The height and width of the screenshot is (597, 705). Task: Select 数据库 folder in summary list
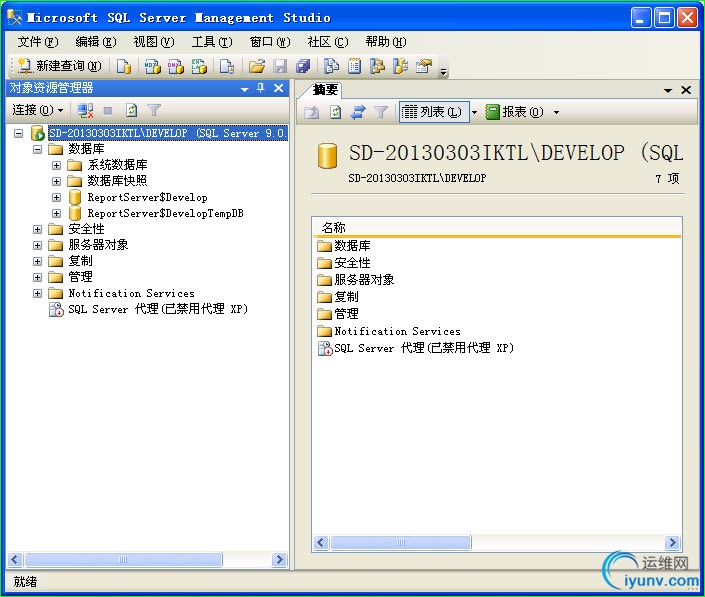pyautogui.click(x=344, y=246)
